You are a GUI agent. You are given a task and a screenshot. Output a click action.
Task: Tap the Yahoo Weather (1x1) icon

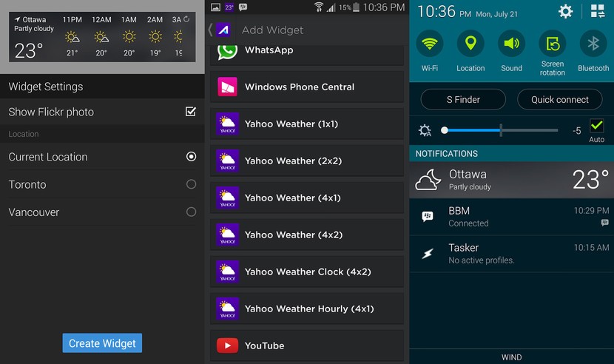pos(228,124)
